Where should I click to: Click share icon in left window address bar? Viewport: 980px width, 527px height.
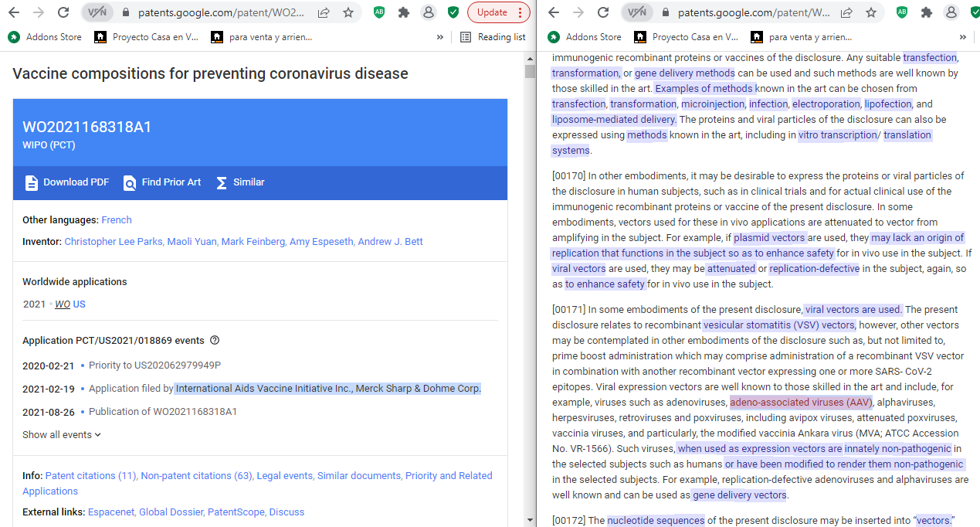[x=324, y=12]
